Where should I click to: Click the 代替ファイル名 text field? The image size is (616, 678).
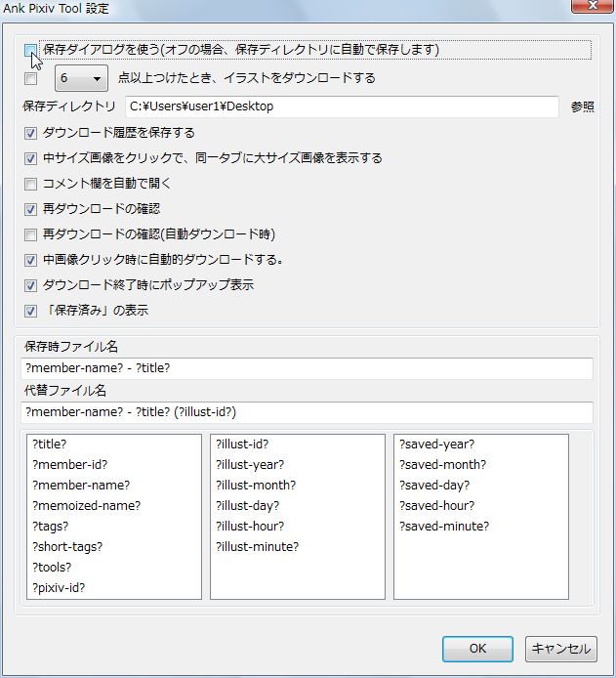pos(307,412)
